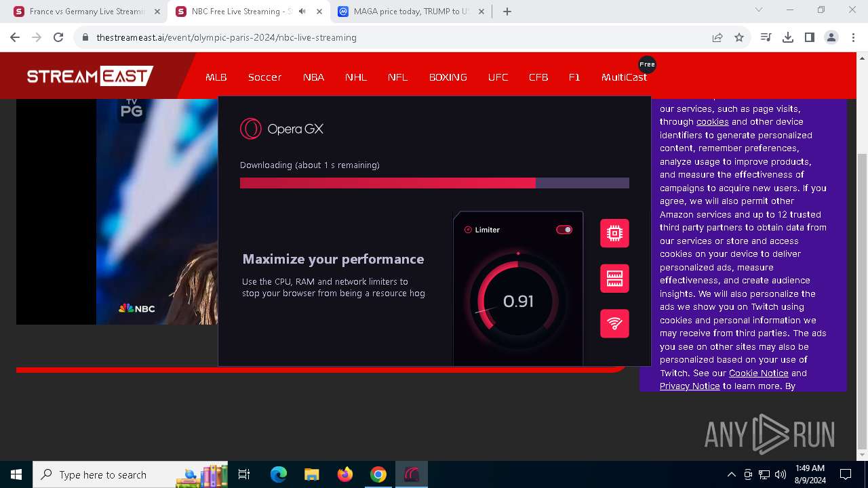This screenshot has width=868, height=488.
Task: Open the Privacy Notice link
Action: [x=690, y=386]
